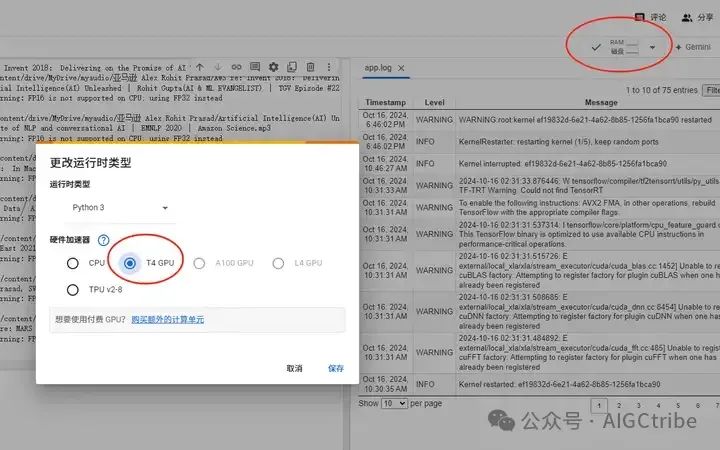Go to log page 5

(678, 405)
